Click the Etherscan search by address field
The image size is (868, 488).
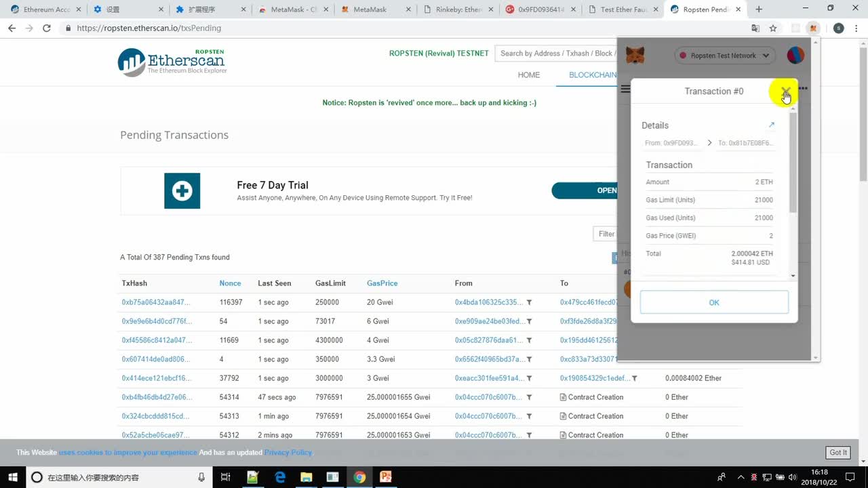click(x=556, y=54)
